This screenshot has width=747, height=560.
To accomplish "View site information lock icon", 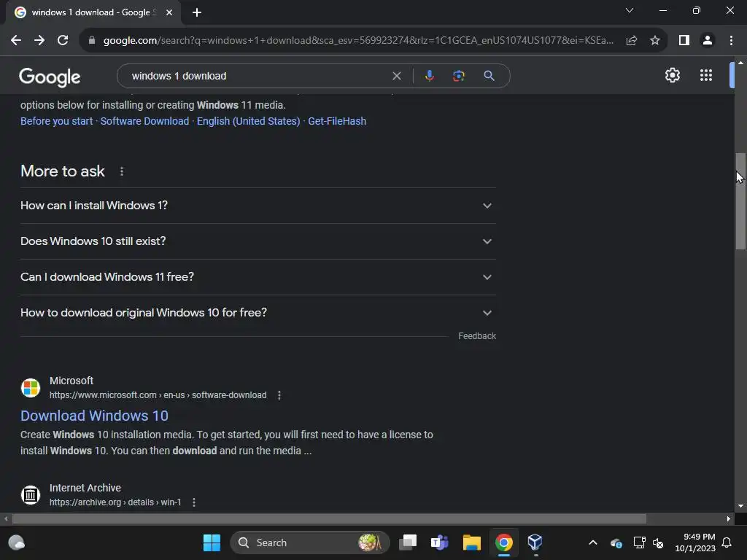I will tap(91, 41).
